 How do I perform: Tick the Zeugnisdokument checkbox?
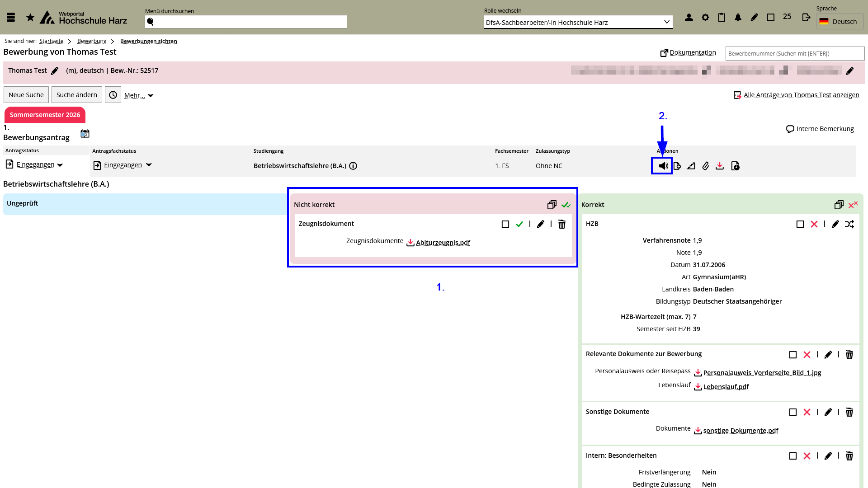[x=505, y=224]
